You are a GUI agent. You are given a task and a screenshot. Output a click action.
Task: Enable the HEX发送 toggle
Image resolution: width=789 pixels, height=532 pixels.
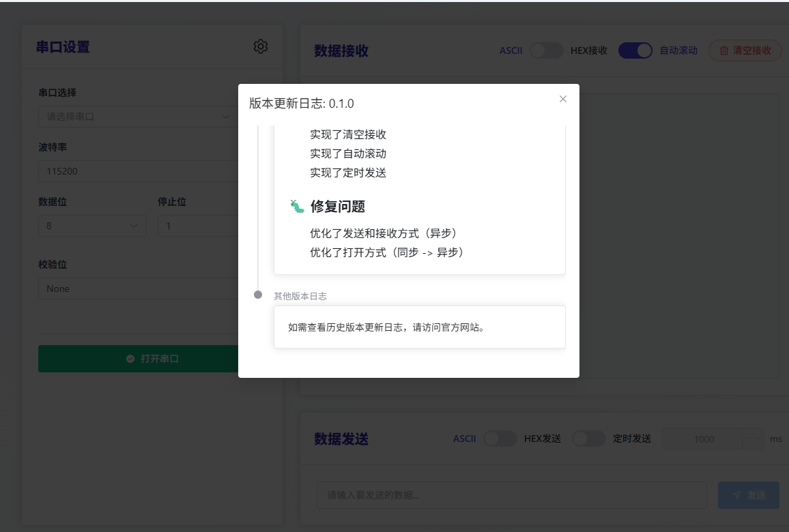pos(500,439)
